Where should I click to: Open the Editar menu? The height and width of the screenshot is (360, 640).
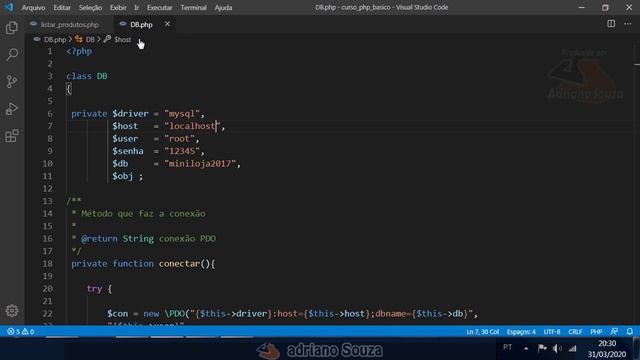tap(62, 7)
